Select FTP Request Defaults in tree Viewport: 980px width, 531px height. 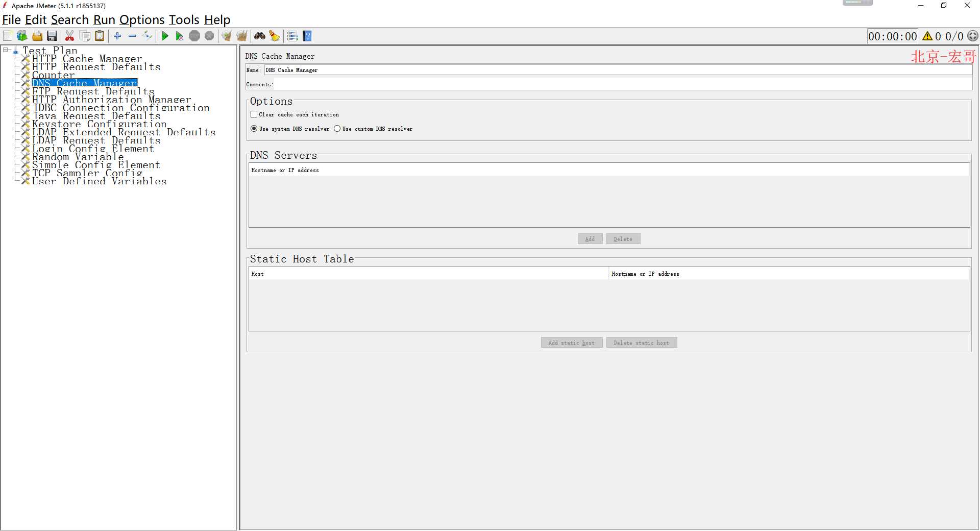93,91
